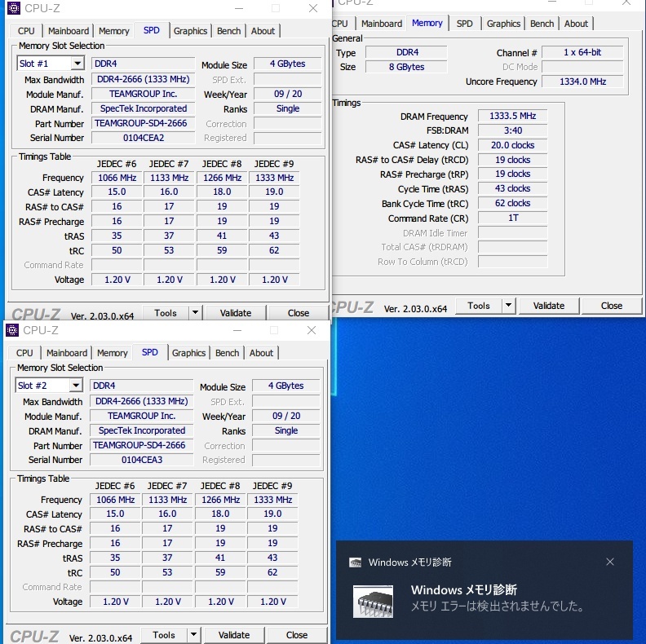Open About tab in Slot #2 window
Viewport: 646px width, 644px height.
[261, 353]
